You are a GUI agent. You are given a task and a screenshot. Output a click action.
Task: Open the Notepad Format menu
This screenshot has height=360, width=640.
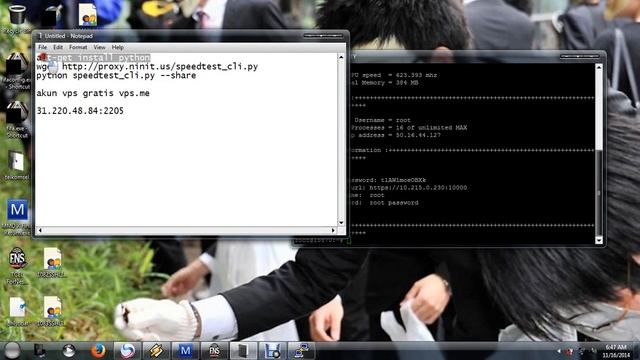point(78,47)
